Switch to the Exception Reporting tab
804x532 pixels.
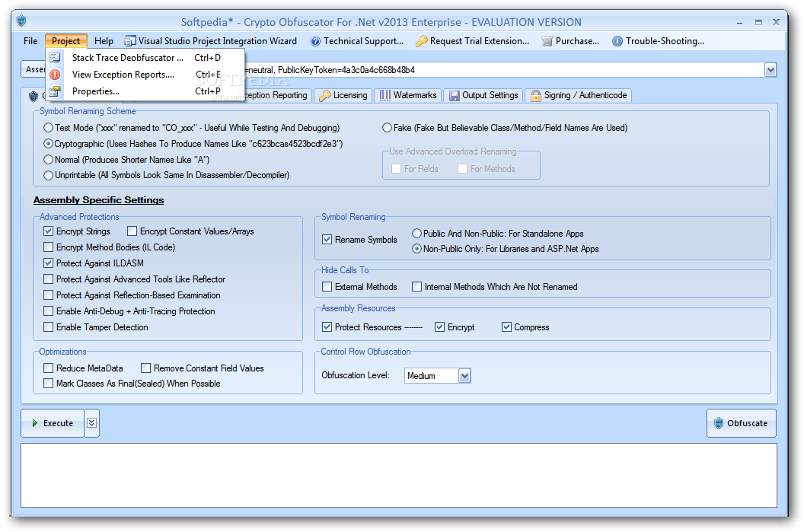tap(278, 95)
